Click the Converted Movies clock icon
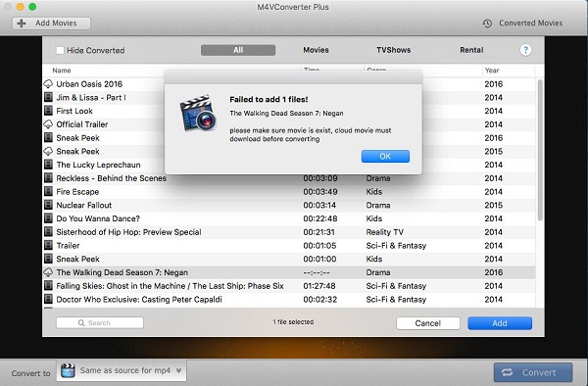Screen dimensions: 588x386 (487, 24)
